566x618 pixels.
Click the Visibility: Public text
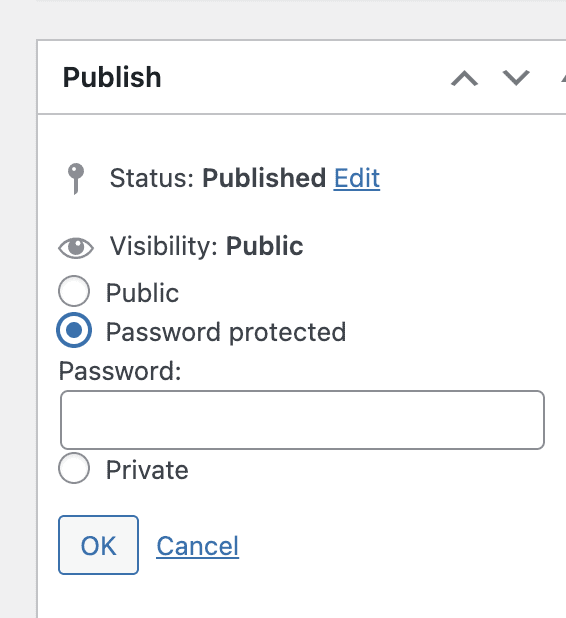point(207,246)
